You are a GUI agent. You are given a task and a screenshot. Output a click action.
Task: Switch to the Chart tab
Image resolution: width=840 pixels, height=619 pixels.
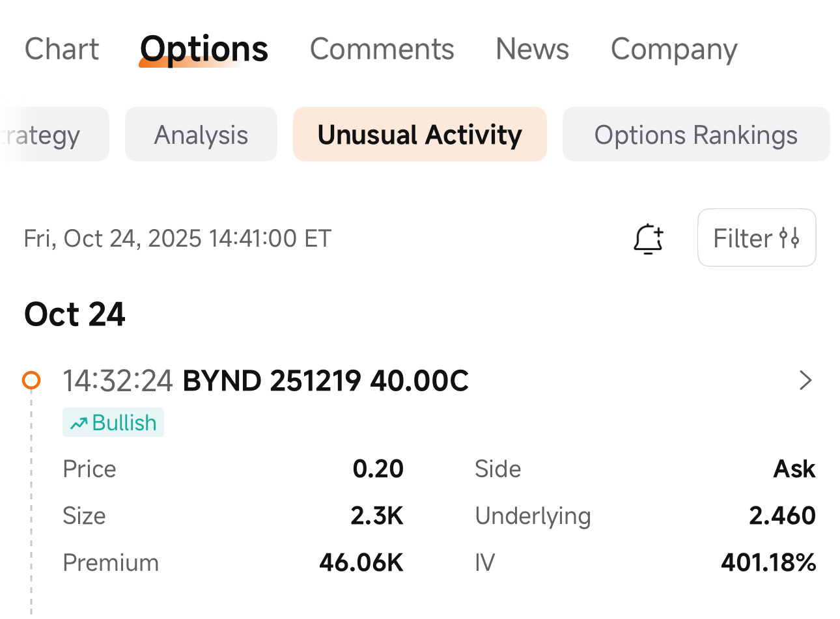pyautogui.click(x=62, y=49)
